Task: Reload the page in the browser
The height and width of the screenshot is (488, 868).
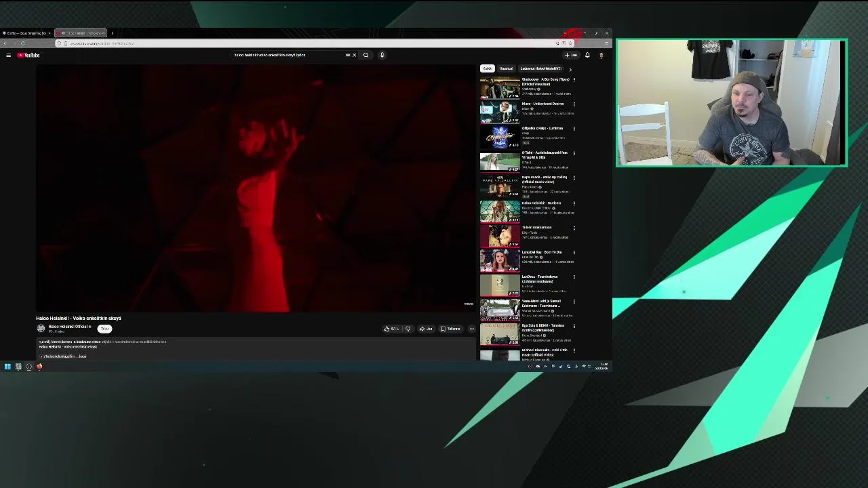Action: [22, 43]
